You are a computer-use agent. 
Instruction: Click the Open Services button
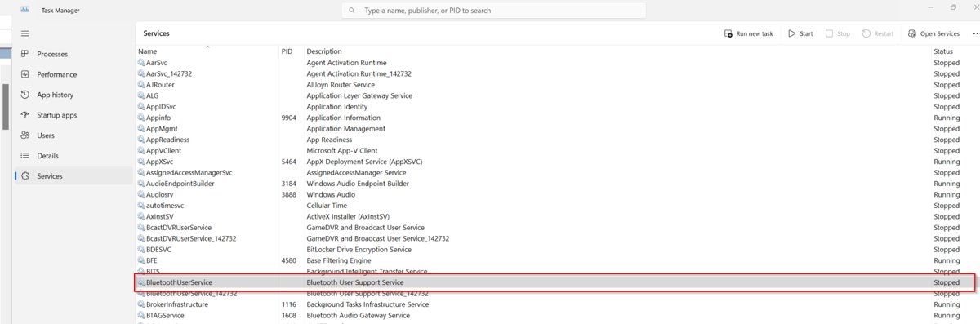pyautogui.click(x=933, y=33)
